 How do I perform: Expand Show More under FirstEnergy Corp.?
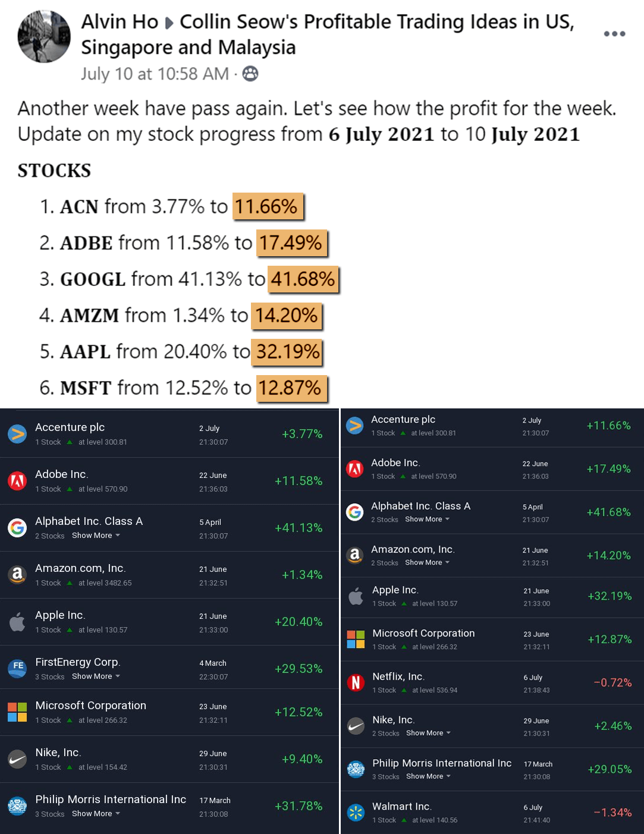[96, 676]
